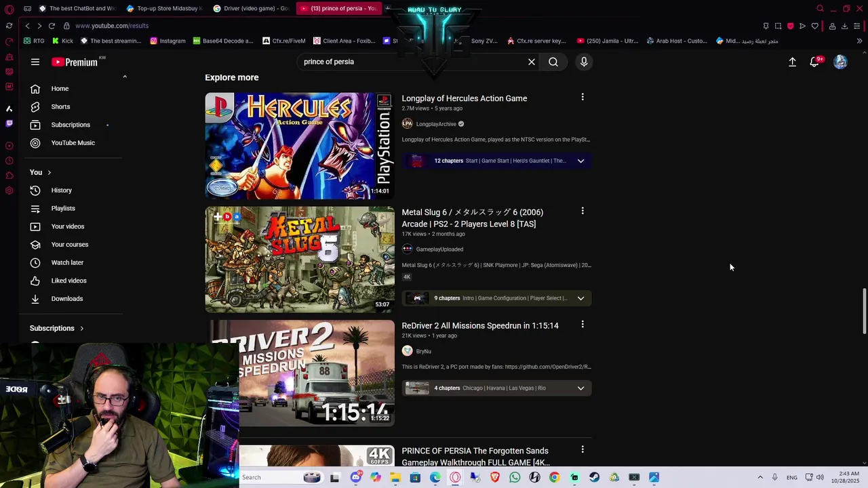868x488 pixels.
Task: Open Steam from the taskbar
Action: pos(594,477)
